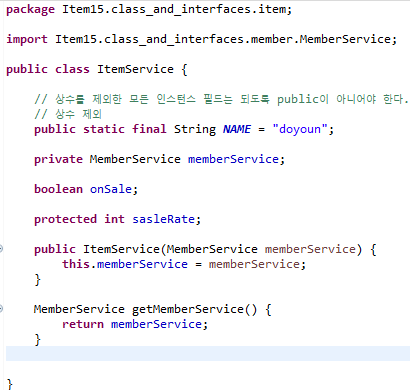Click the "int" type keyword
Viewport: 410px width, 390px height.
click(x=114, y=219)
